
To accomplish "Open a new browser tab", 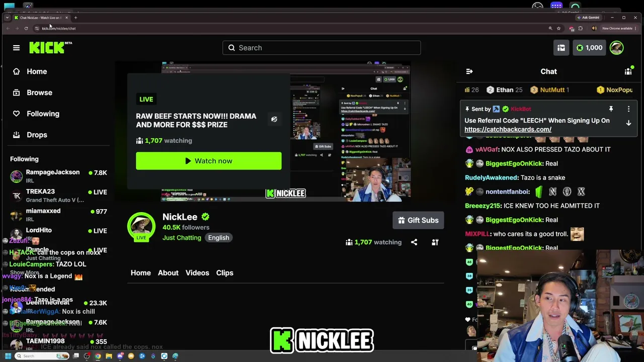I will pos(75,18).
